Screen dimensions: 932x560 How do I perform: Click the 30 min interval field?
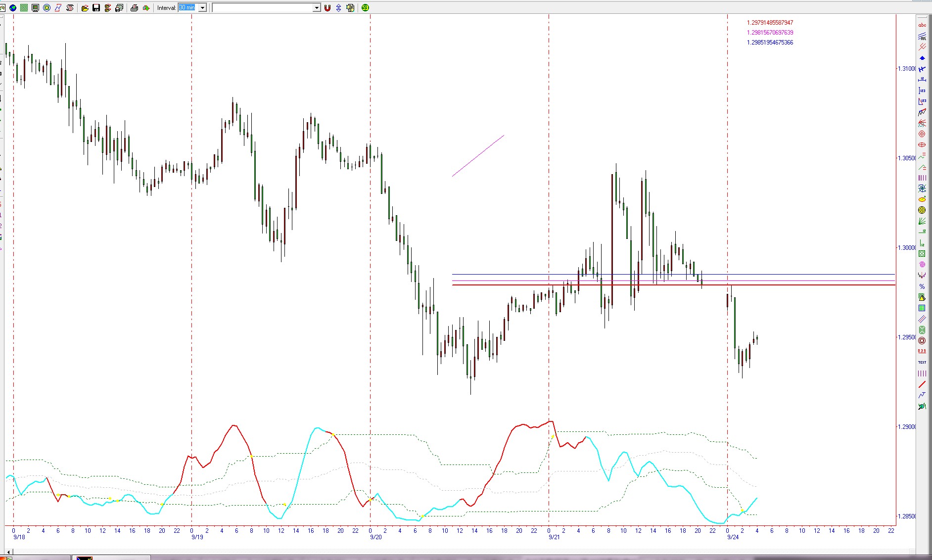pos(188,8)
